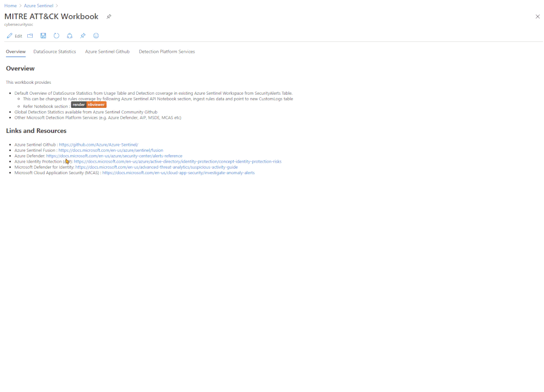Go to Azure Sentinel breadcrumb
The image size is (544, 392).
(39, 5)
